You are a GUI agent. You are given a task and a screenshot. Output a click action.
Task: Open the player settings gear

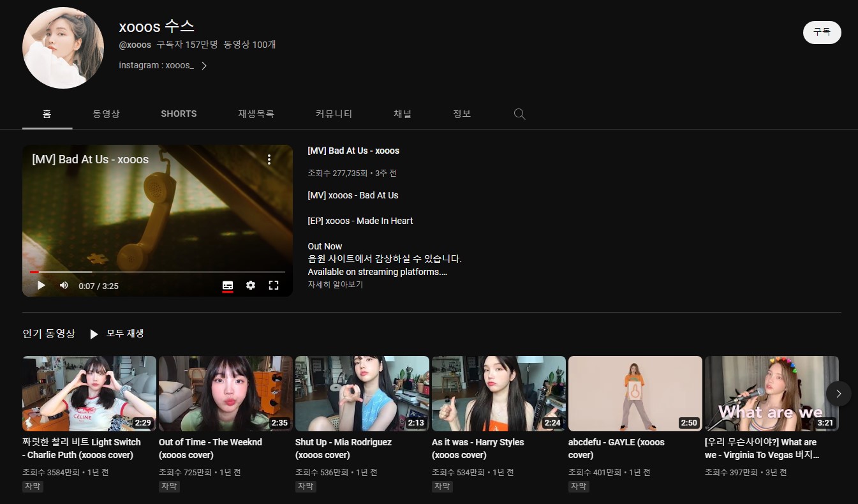click(251, 285)
